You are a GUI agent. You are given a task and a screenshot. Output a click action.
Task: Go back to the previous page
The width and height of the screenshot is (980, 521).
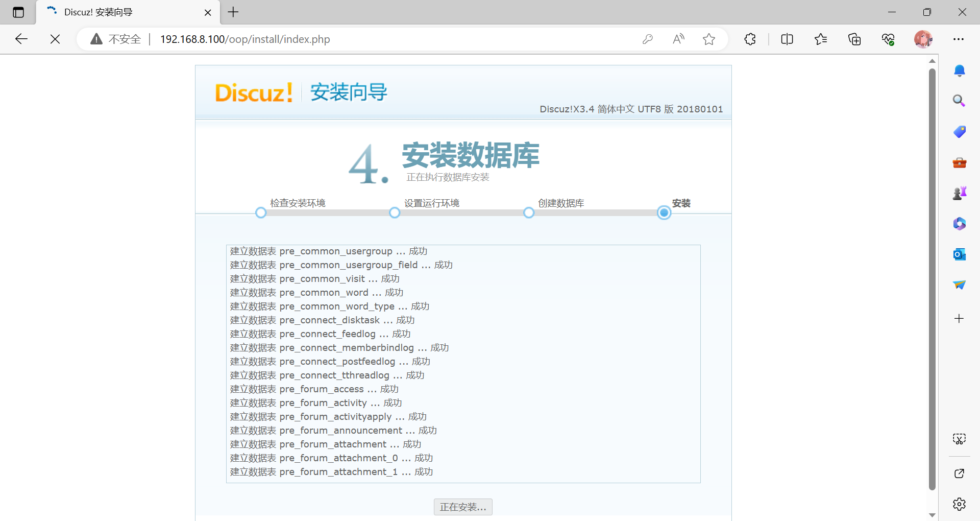coord(21,39)
